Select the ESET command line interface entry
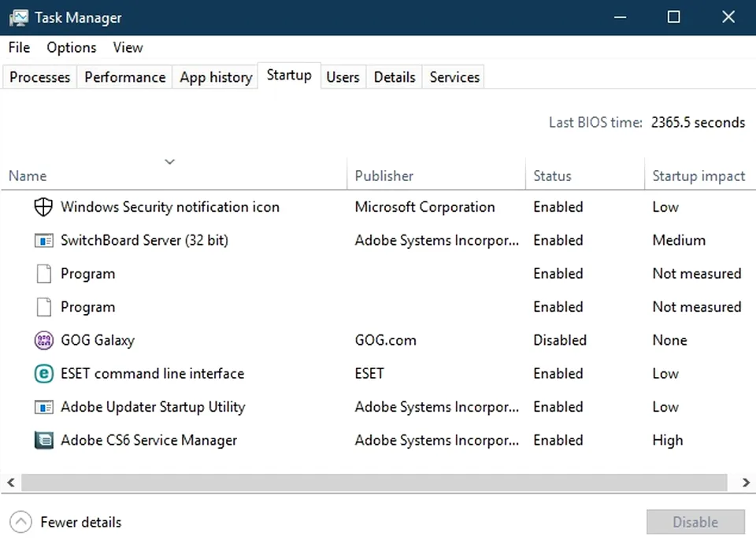 378,374
